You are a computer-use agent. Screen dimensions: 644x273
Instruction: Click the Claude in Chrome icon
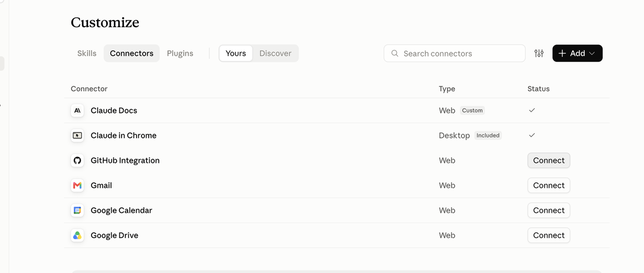(77, 135)
